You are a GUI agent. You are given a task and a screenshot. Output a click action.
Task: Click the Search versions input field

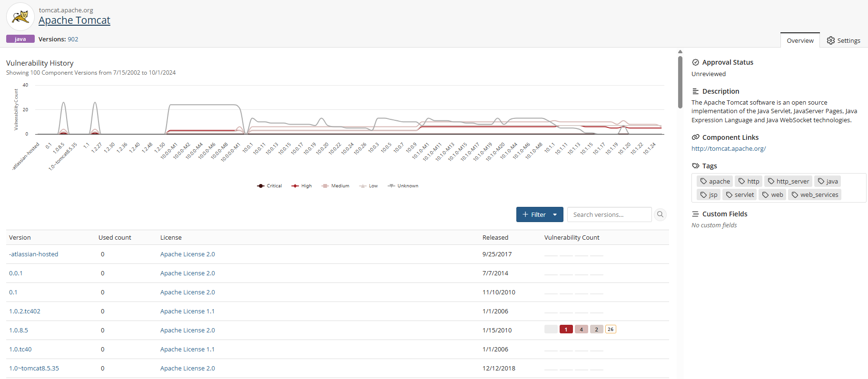610,214
